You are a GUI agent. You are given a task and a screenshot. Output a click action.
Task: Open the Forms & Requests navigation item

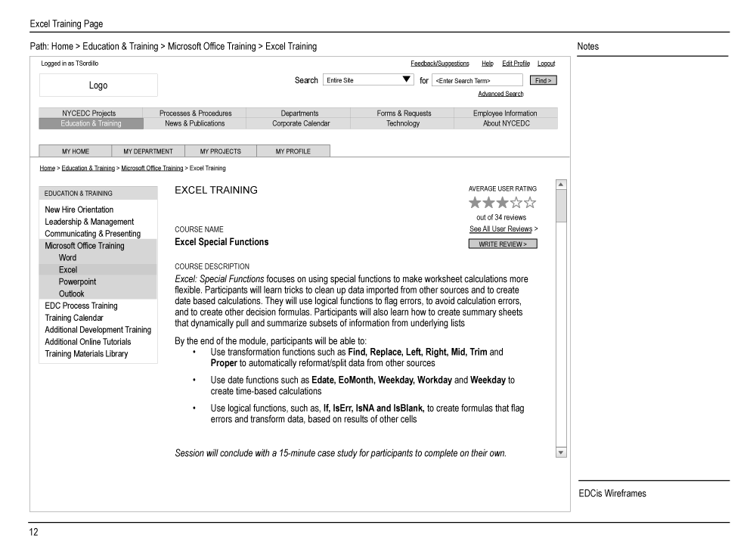click(402, 112)
